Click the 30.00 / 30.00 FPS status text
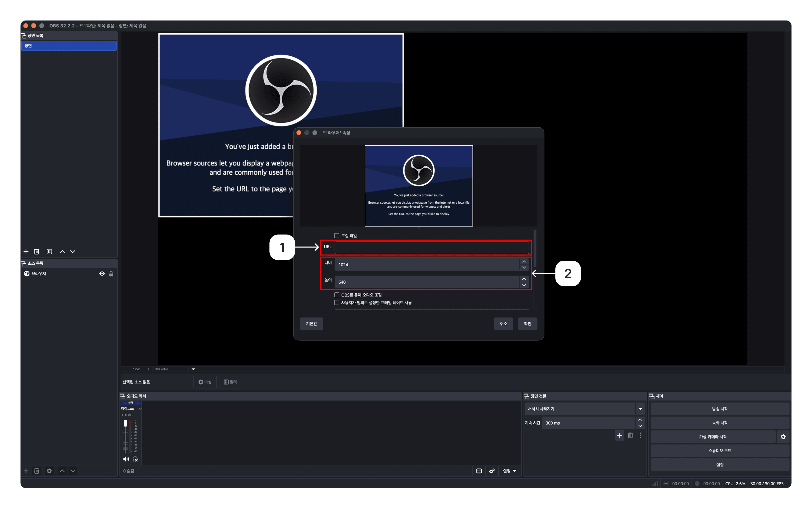Screen dimensions: 812x509 coord(767,484)
